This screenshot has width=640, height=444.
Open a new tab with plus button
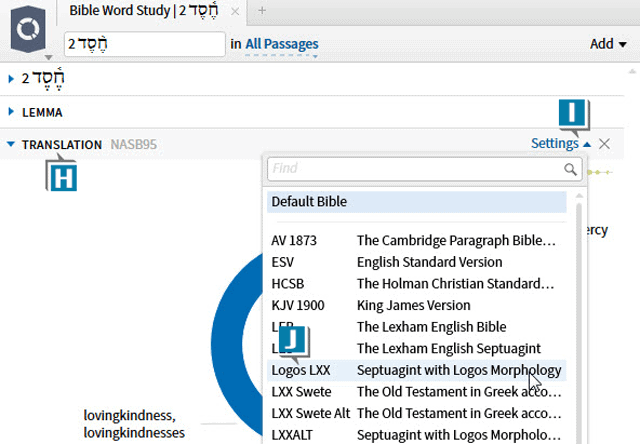pos(262,11)
